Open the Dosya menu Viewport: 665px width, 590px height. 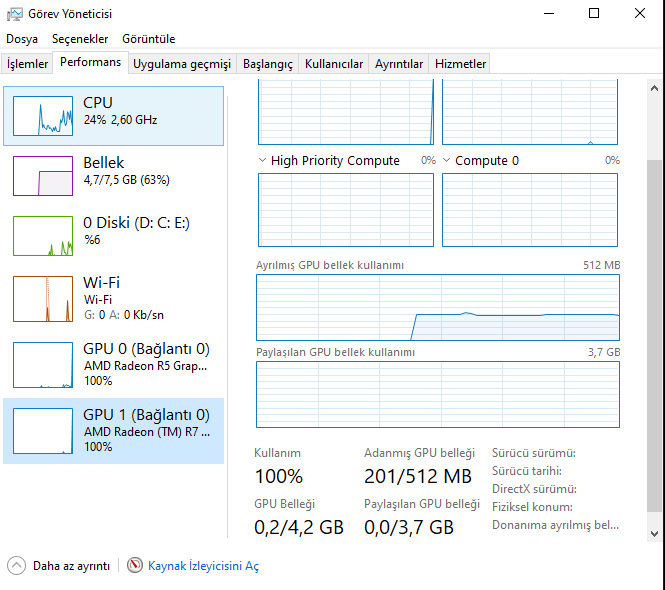(22, 39)
